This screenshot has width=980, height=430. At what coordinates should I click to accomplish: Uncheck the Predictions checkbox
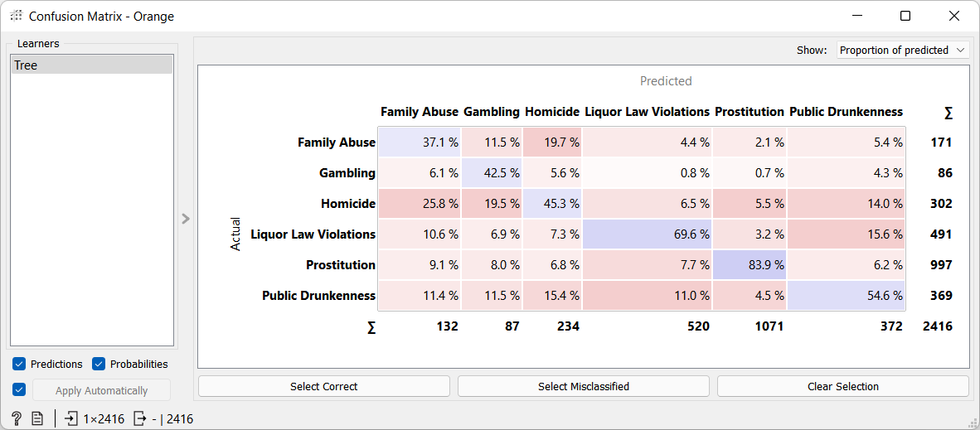20,364
